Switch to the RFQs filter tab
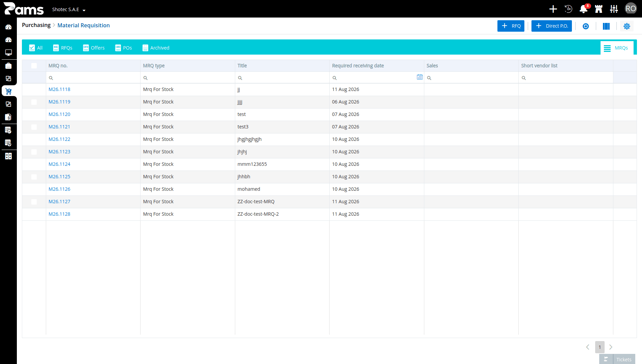Viewport: 642px width, 364px height. [63, 48]
